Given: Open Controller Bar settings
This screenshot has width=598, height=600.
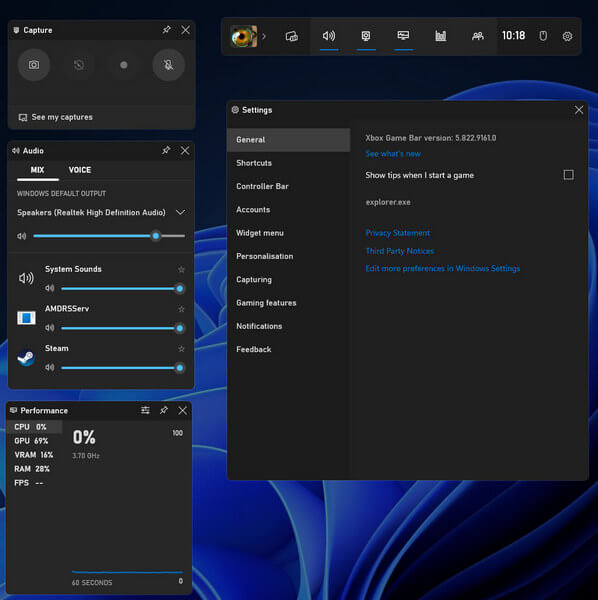Looking at the screenshot, I should pyautogui.click(x=288, y=186).
